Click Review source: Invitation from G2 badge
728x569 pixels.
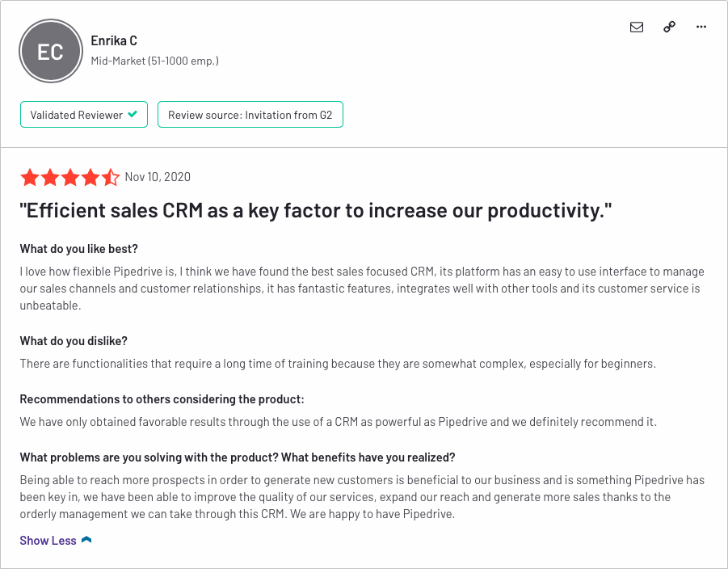point(250,114)
